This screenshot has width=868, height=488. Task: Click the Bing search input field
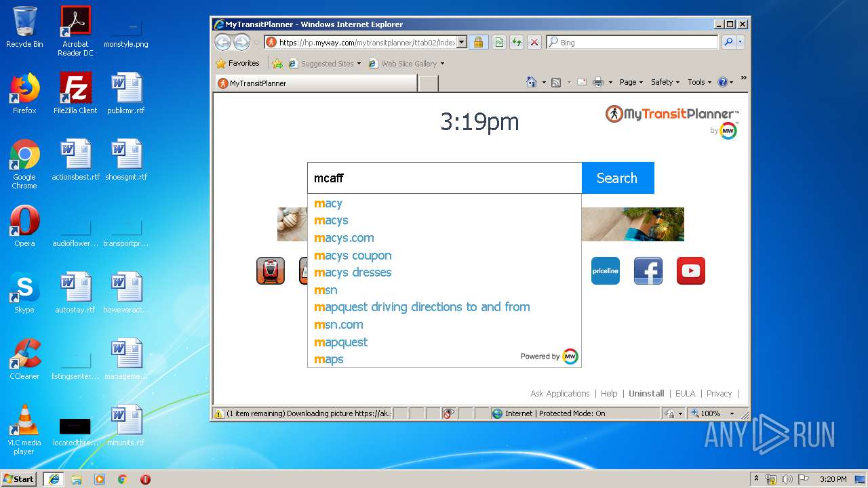[x=632, y=42]
